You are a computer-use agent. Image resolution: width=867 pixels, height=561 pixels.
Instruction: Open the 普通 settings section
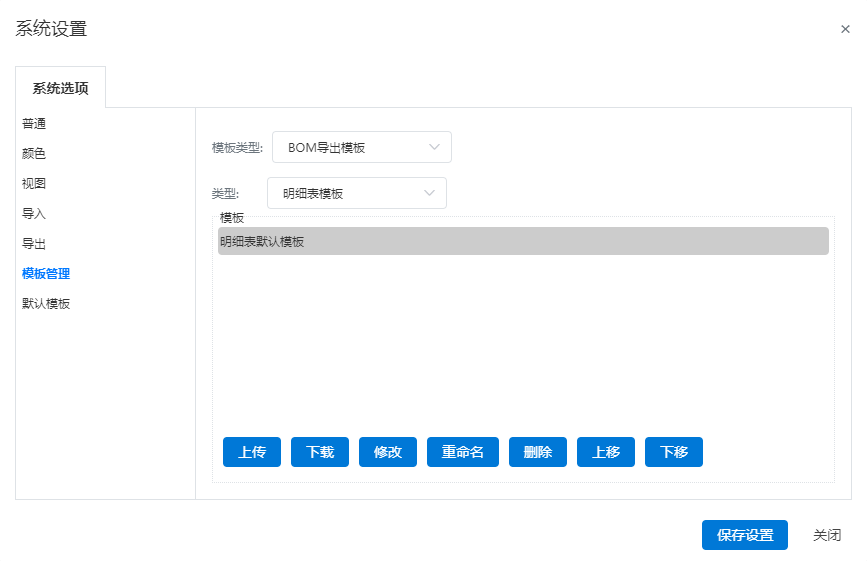(34, 123)
